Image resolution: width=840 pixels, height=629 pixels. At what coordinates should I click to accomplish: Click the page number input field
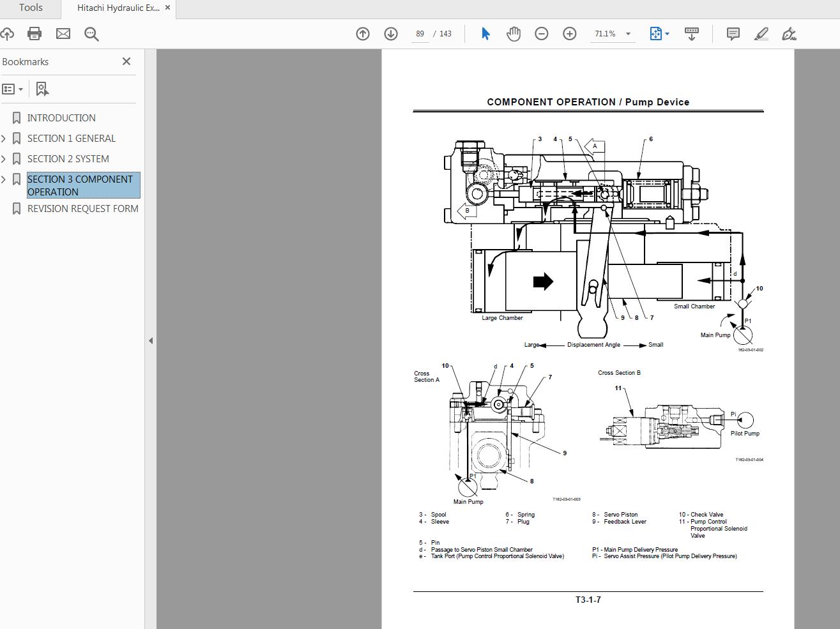[420, 34]
